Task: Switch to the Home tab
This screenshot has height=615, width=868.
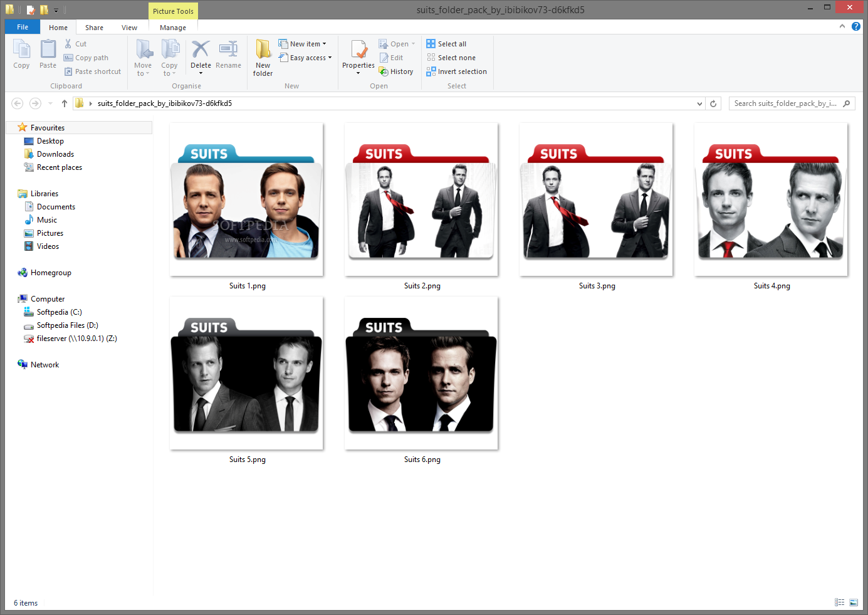Action: click(x=58, y=28)
